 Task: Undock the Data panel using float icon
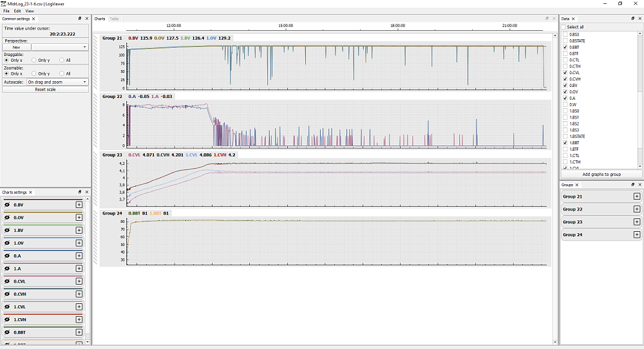(x=632, y=19)
